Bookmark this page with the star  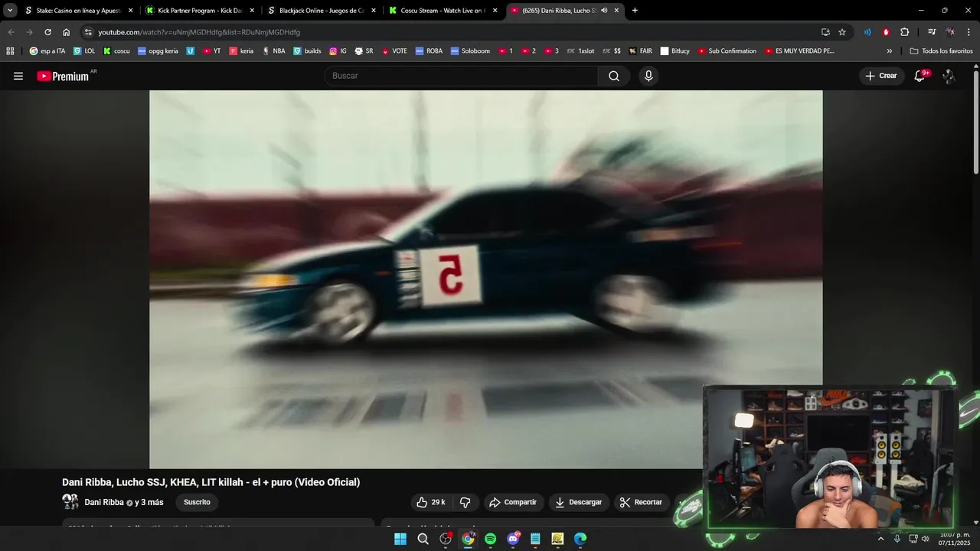[x=842, y=32]
